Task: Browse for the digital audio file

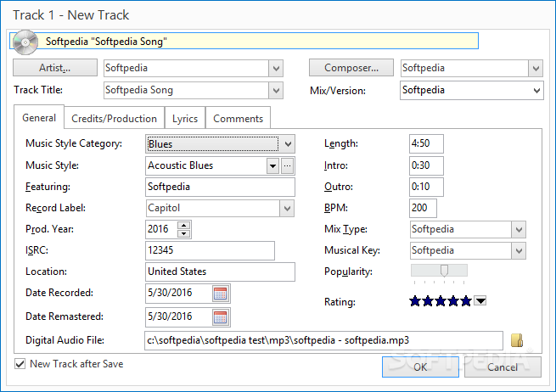Action: pyautogui.click(x=517, y=340)
